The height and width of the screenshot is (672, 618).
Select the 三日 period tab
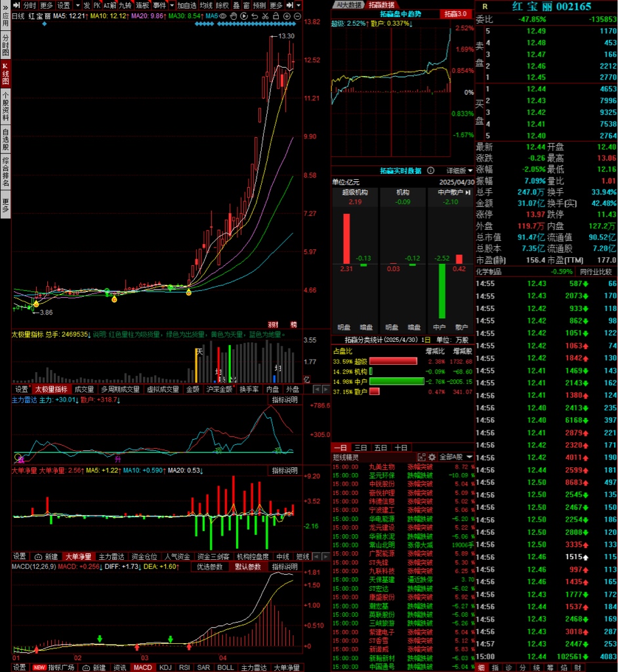point(361,448)
